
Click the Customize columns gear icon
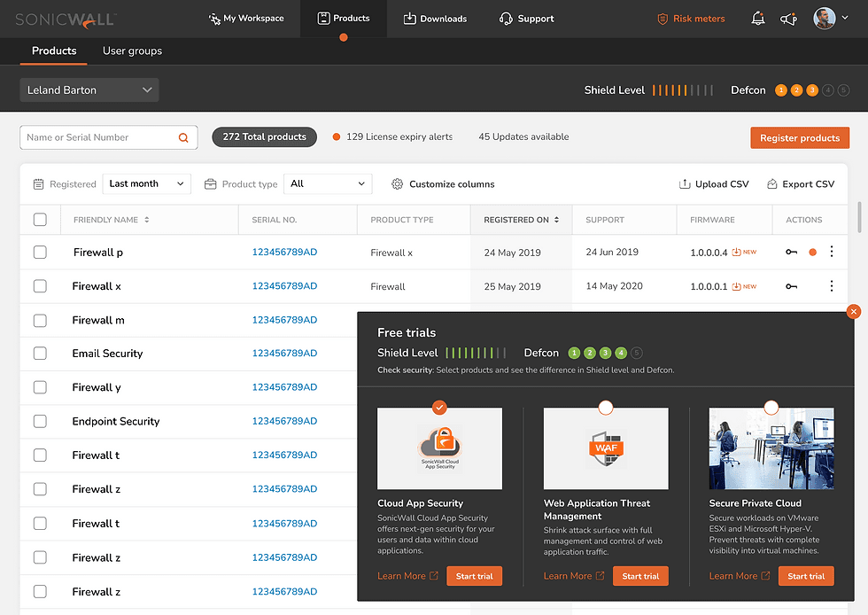coord(397,184)
